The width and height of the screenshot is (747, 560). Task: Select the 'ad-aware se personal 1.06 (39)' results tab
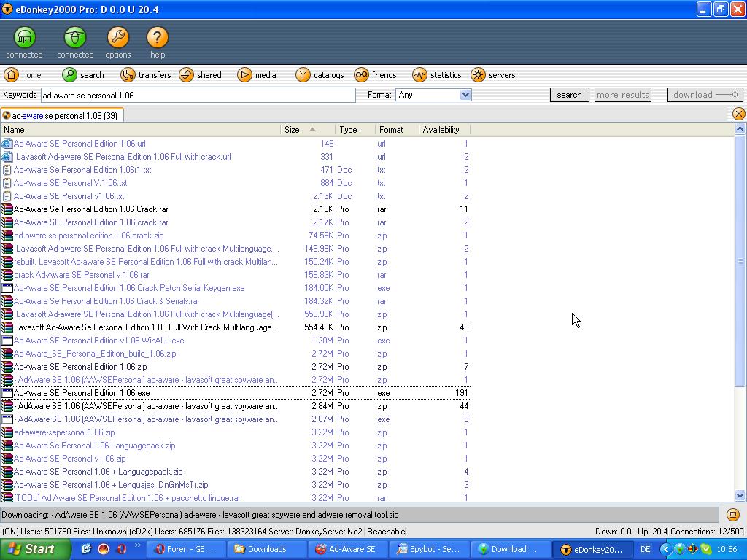point(63,115)
